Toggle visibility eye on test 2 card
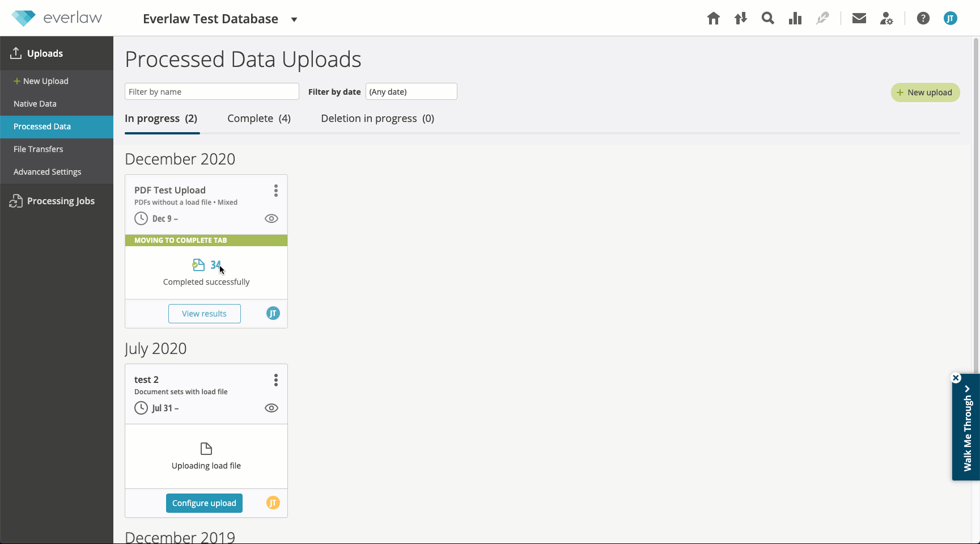 [x=271, y=408]
